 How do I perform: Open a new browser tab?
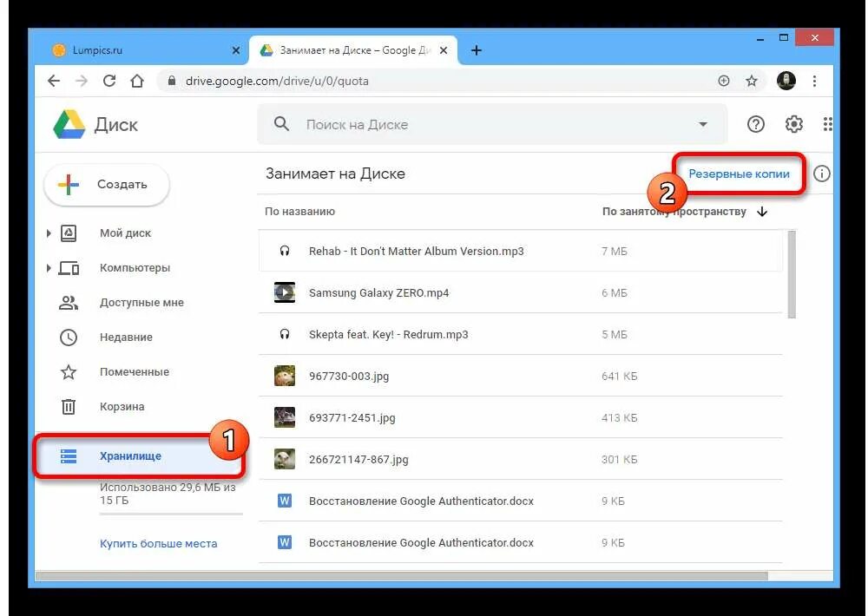[476, 50]
